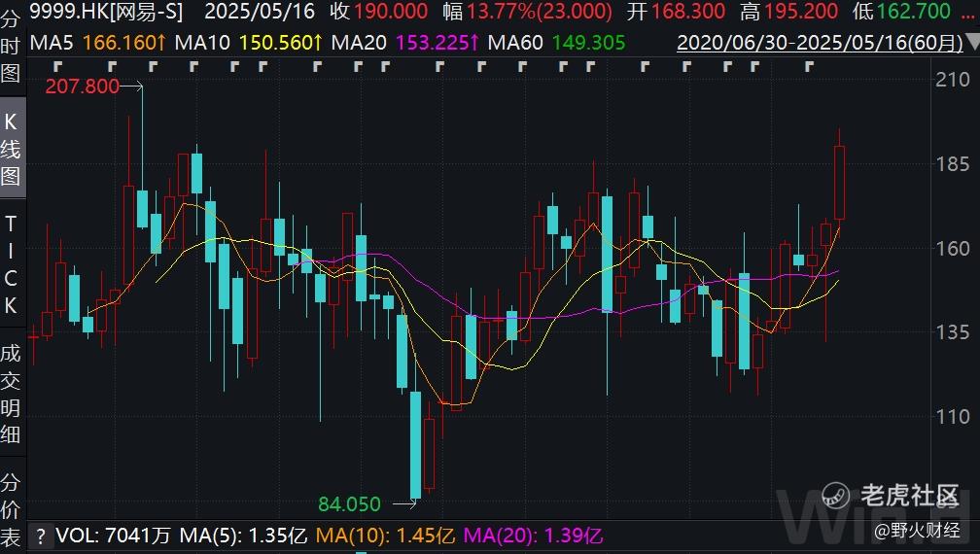Click the 幅 13.77%(23.000) change value

pos(528,12)
